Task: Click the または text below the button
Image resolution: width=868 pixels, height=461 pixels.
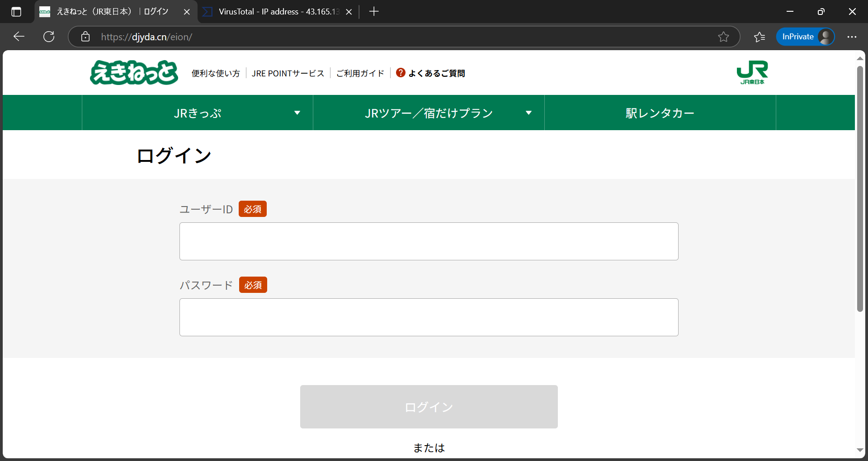Action: pyautogui.click(x=429, y=447)
